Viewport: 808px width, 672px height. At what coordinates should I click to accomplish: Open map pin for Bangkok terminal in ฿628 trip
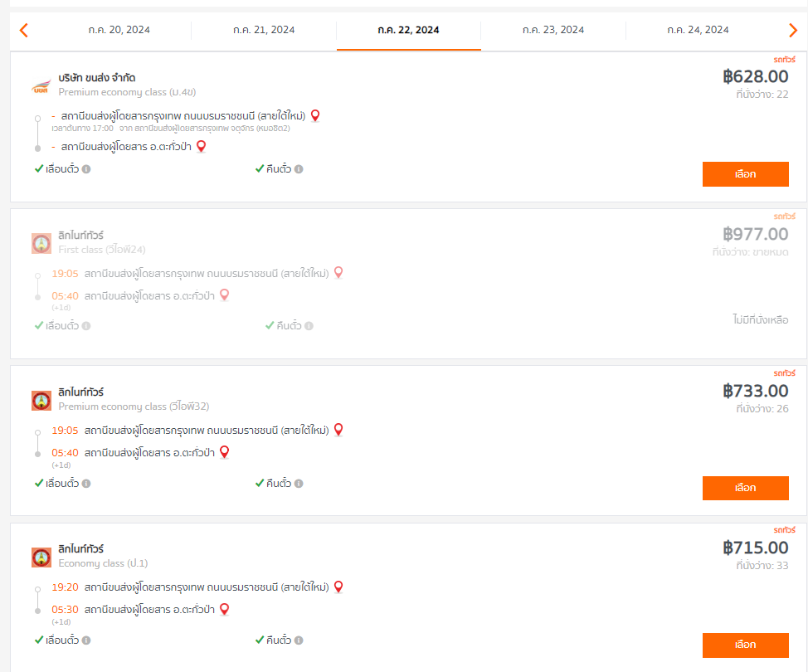click(x=315, y=116)
